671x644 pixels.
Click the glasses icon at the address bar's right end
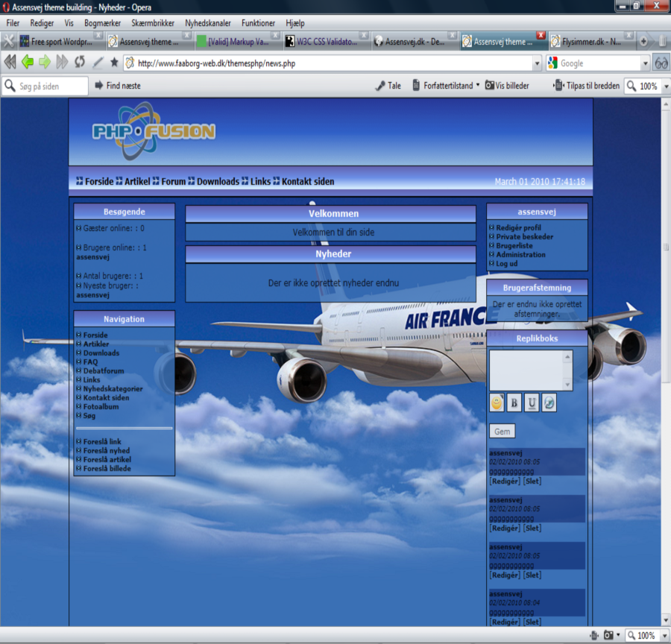pyautogui.click(x=661, y=63)
